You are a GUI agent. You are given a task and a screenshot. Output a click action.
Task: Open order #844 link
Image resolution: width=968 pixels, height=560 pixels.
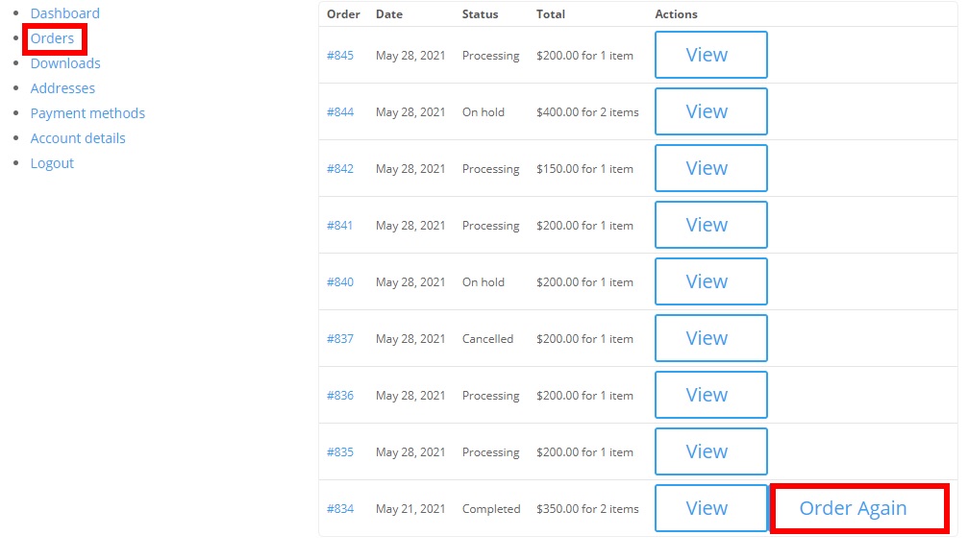(340, 112)
